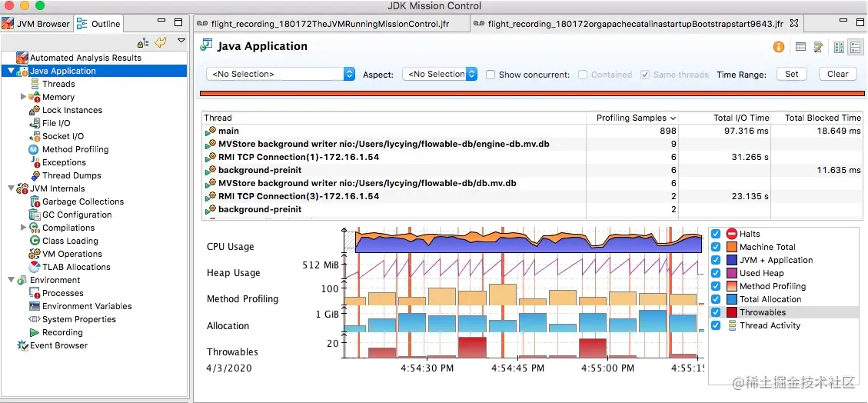The image size is (868, 403).
Task: Click the Method Profiling icon
Action: coord(33,149)
